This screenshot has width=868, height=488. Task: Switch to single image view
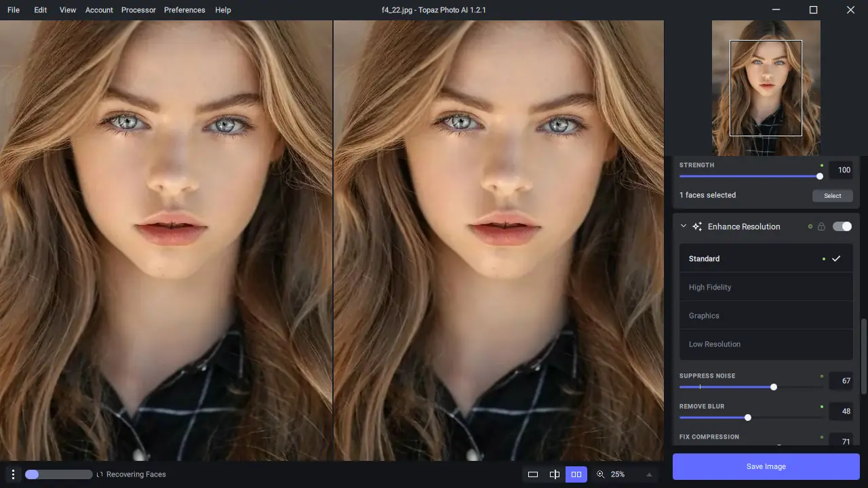coord(533,474)
